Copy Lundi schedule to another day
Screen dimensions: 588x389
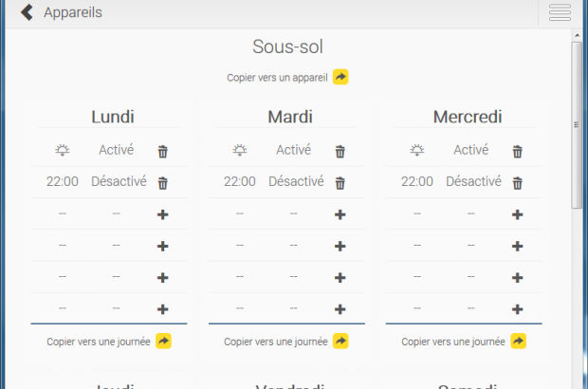point(163,341)
